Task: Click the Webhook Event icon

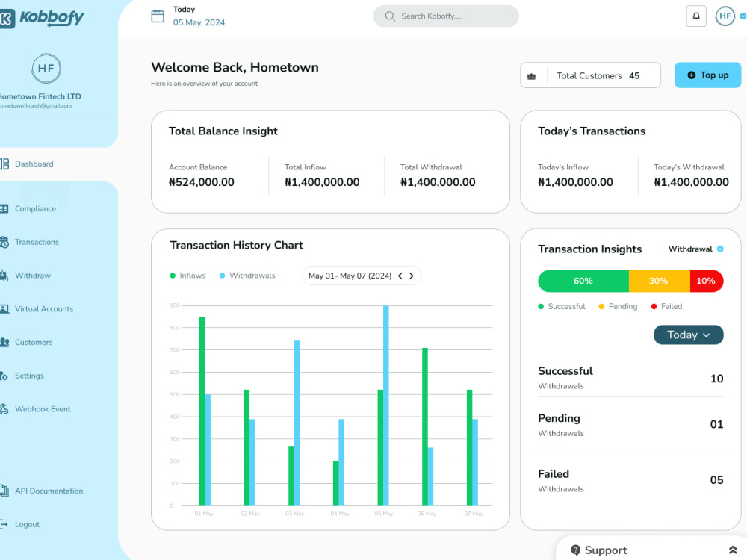Action: [x=4, y=409]
